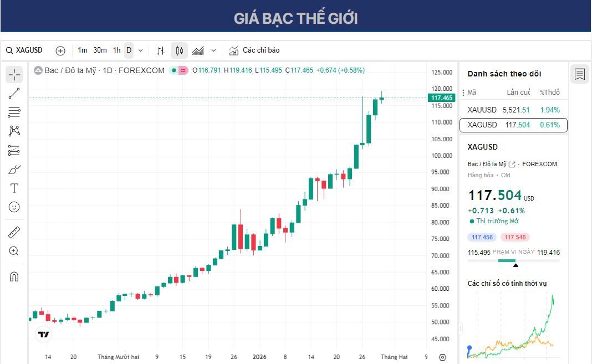Image resolution: width=592 pixels, height=364 pixels.
Task: Click the zoom in magnifier tool
Action: pos(14,251)
